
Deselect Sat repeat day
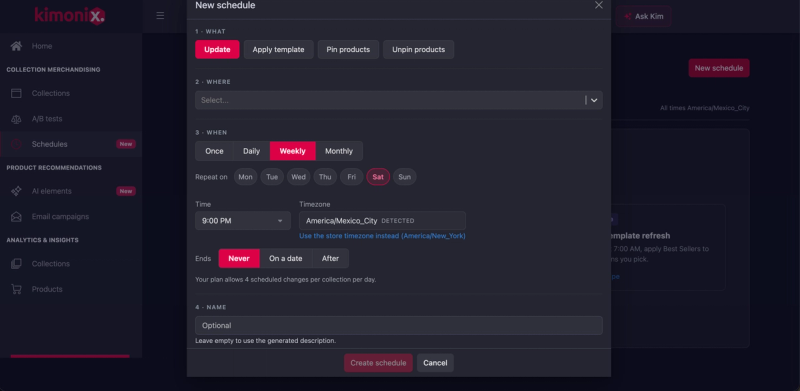[x=378, y=177]
